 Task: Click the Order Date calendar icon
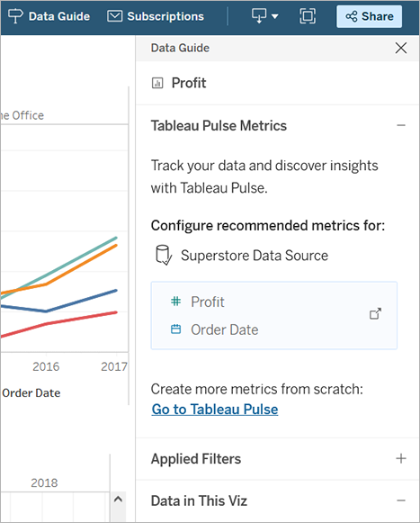pos(175,329)
